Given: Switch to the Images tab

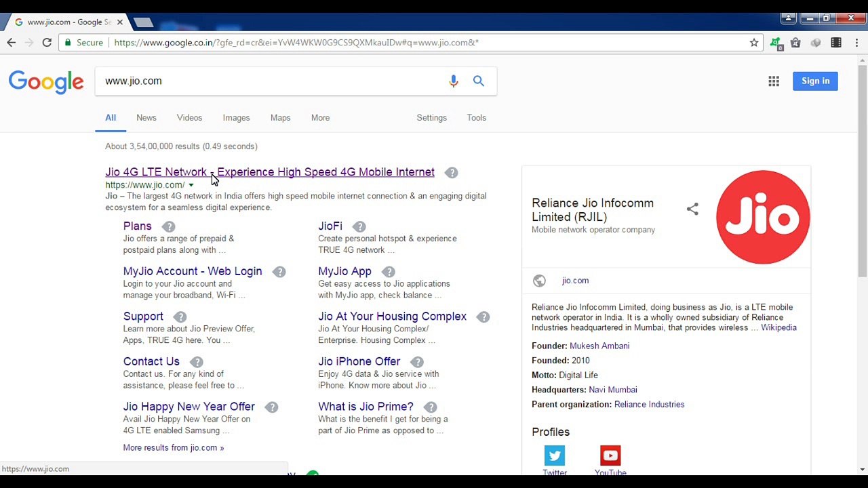Looking at the screenshot, I should (x=236, y=117).
